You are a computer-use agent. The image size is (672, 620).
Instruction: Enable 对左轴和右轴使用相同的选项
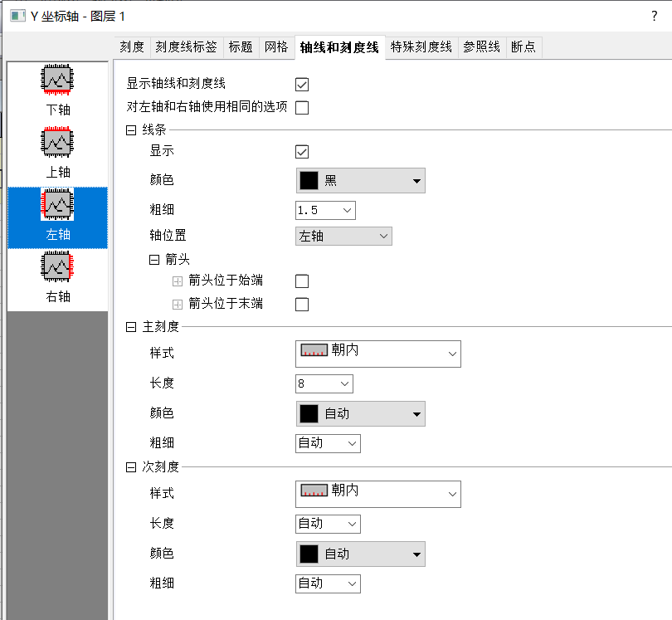[x=301, y=107]
